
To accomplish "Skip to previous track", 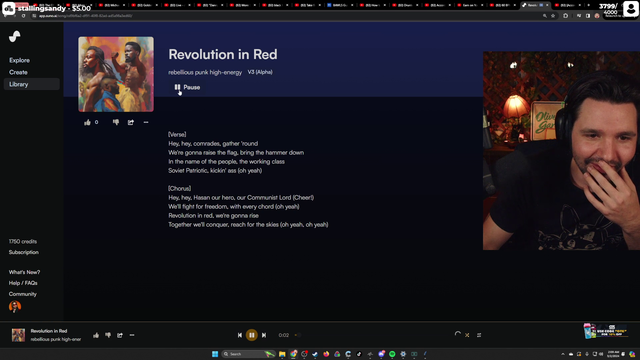I will pyautogui.click(x=240, y=335).
